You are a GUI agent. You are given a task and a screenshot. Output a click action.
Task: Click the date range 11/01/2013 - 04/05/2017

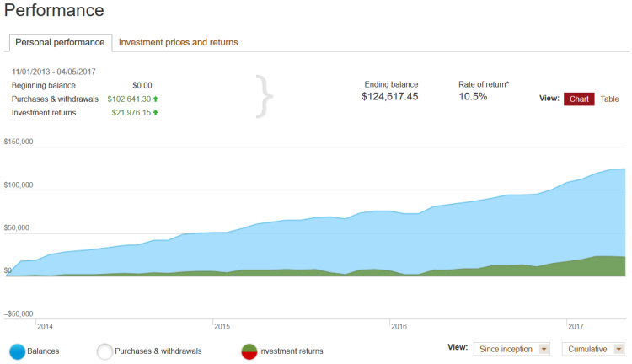click(54, 72)
